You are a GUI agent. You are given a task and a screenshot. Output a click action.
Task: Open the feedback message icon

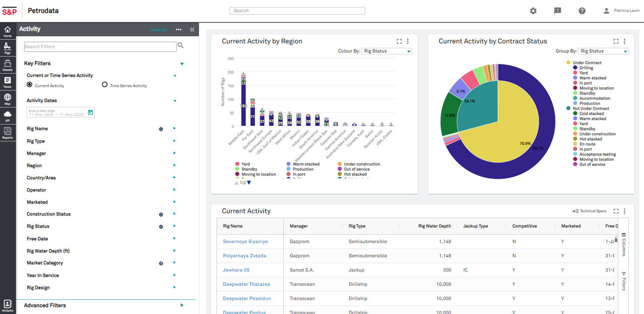pos(557,11)
